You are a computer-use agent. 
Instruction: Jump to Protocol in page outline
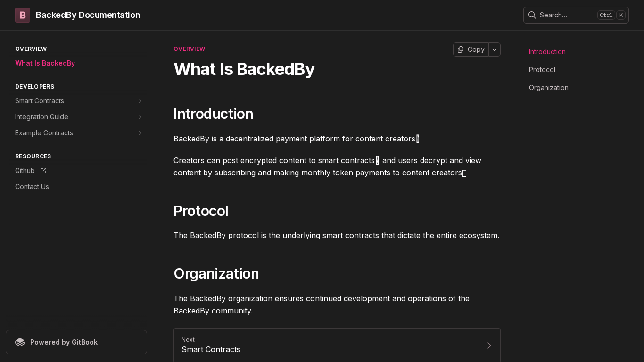coord(542,70)
